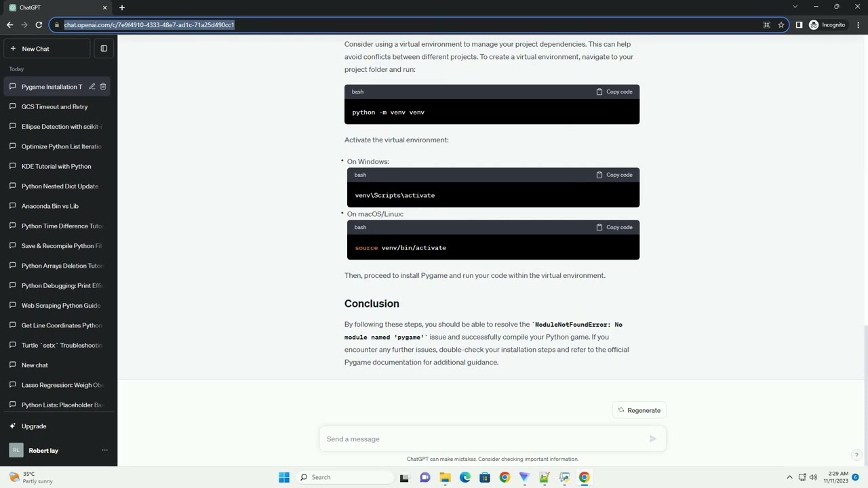Open Python Debugging: Print Efficiently chat
This screenshot has height=488, width=868.
click(58, 285)
